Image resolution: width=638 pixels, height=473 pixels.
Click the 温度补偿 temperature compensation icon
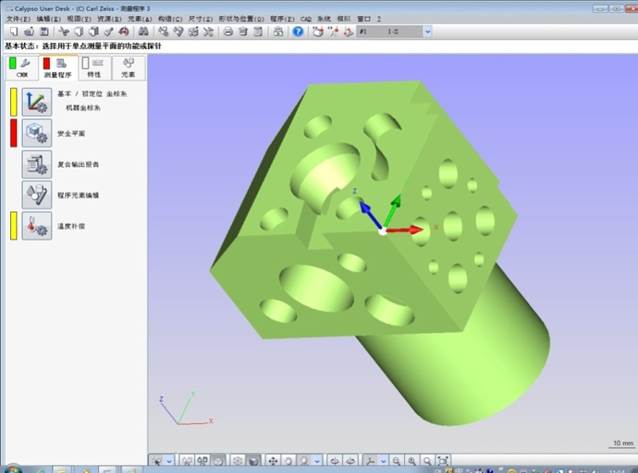37,225
